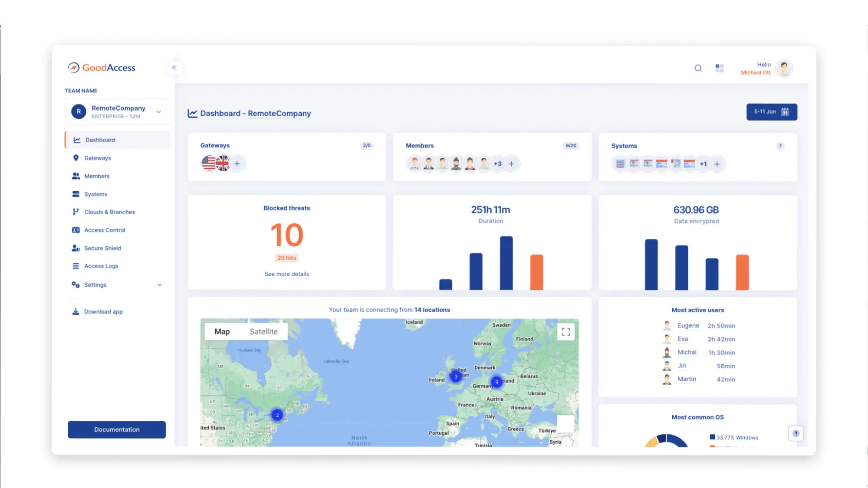Collapse sidebar with double chevron icon
868x488 pixels.
tap(174, 68)
